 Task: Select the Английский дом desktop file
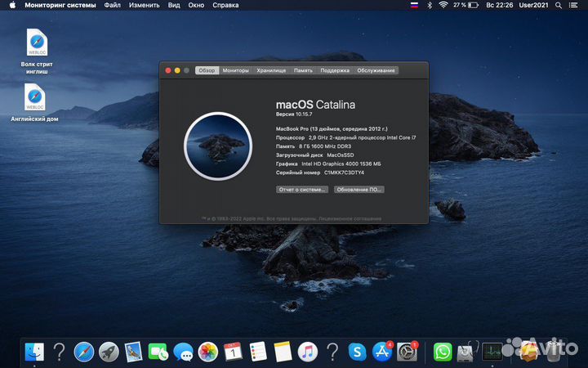[34, 102]
